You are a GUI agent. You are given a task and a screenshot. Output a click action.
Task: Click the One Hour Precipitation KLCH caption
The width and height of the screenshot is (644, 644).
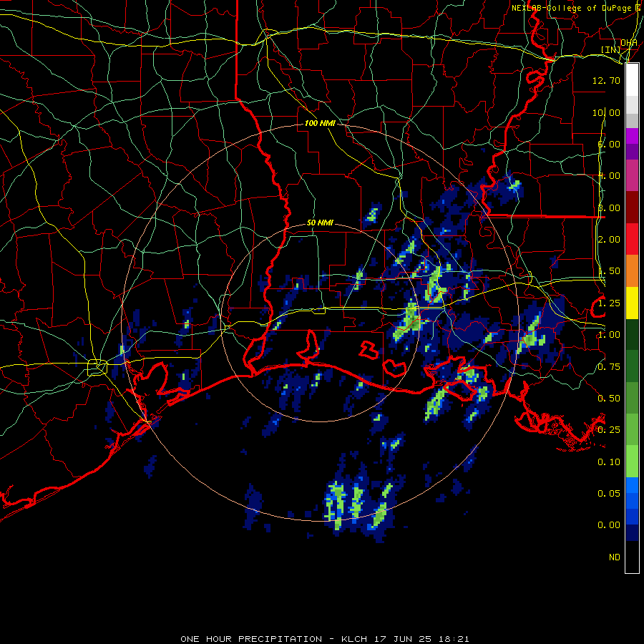(x=324, y=639)
